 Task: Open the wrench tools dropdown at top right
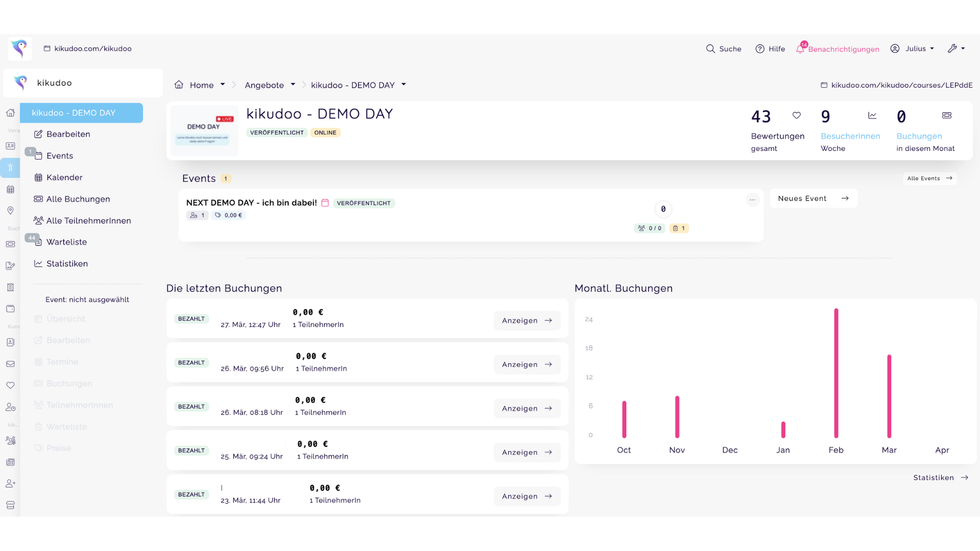[957, 48]
